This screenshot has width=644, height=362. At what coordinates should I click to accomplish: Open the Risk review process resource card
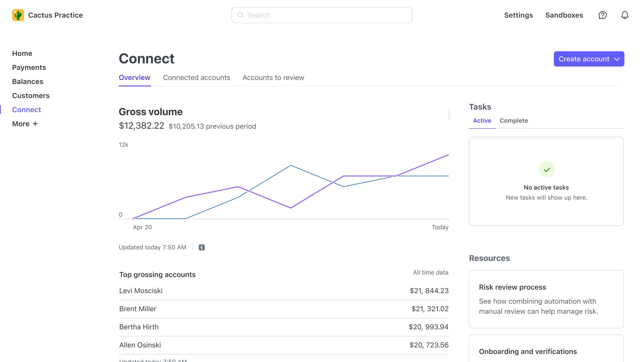pos(546,299)
